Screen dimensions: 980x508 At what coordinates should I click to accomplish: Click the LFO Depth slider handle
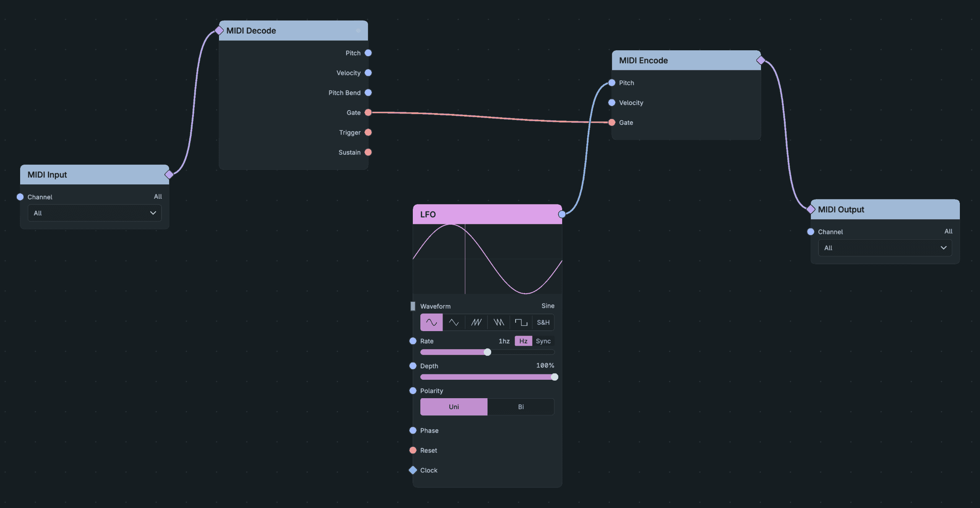tap(555, 377)
